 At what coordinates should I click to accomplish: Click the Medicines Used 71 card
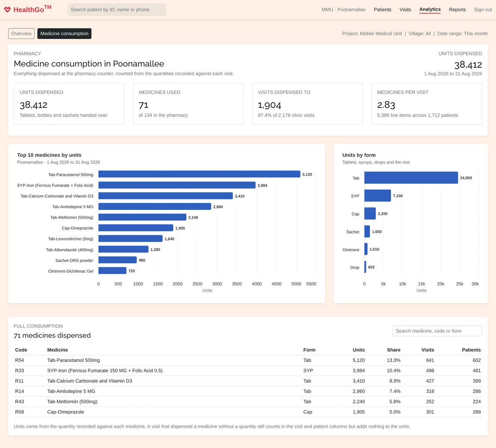[188, 104]
